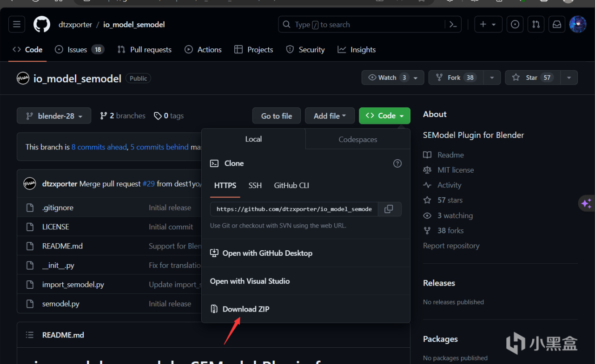Star the repository
This screenshot has width=595, height=364.
coord(533,78)
